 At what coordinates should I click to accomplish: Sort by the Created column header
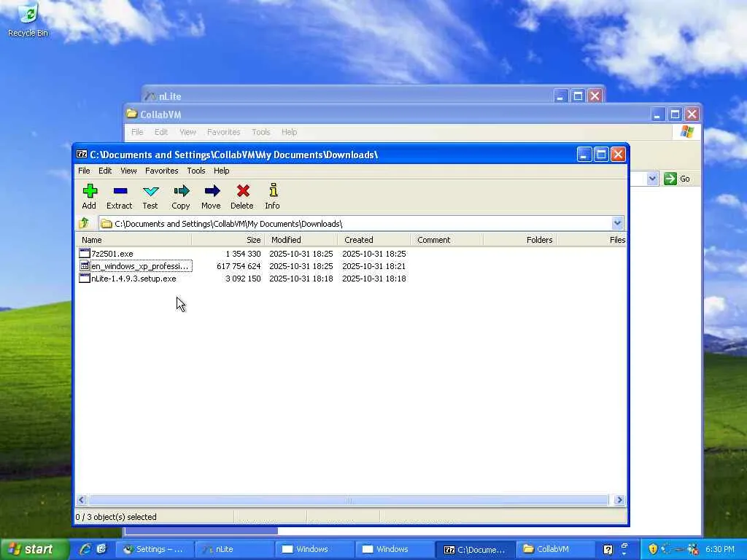(x=373, y=239)
